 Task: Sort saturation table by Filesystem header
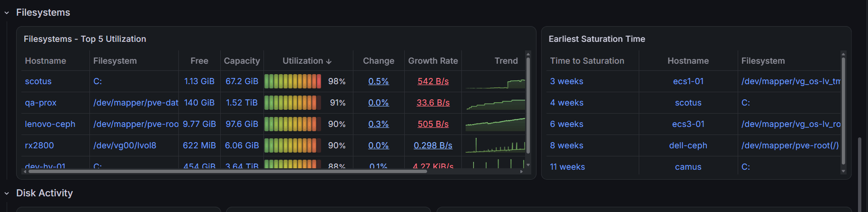[763, 61]
